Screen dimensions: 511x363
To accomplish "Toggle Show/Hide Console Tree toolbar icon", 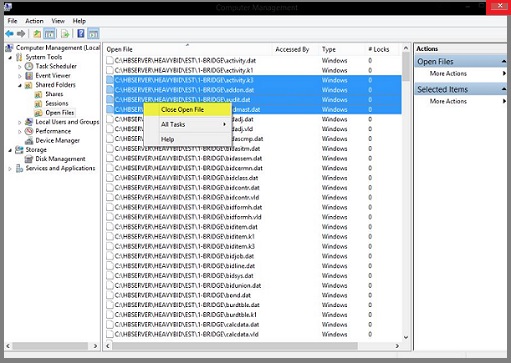I will [x=49, y=34].
